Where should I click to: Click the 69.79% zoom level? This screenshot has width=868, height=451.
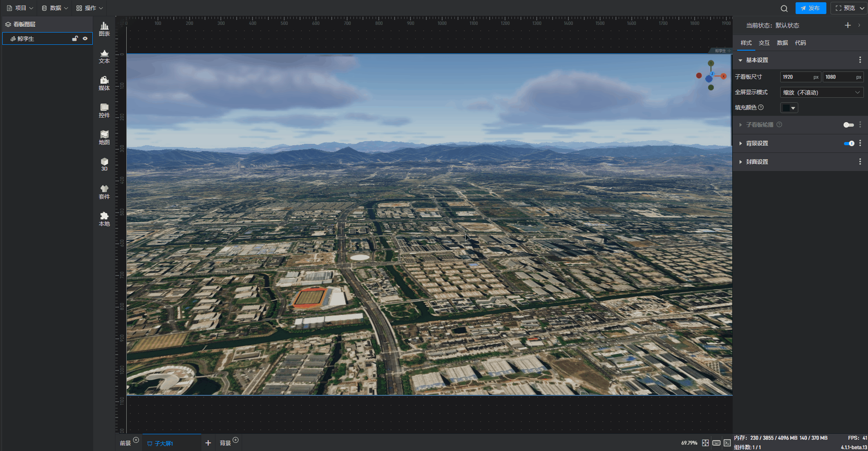pos(689,443)
